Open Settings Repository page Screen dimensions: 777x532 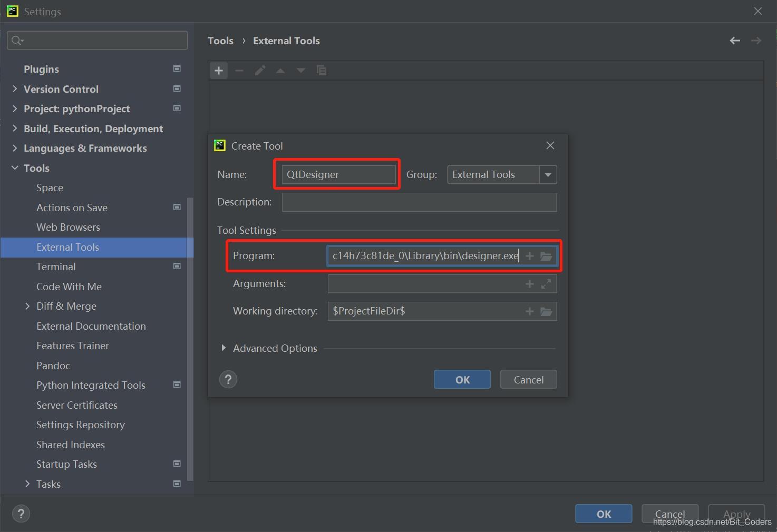tap(81, 425)
